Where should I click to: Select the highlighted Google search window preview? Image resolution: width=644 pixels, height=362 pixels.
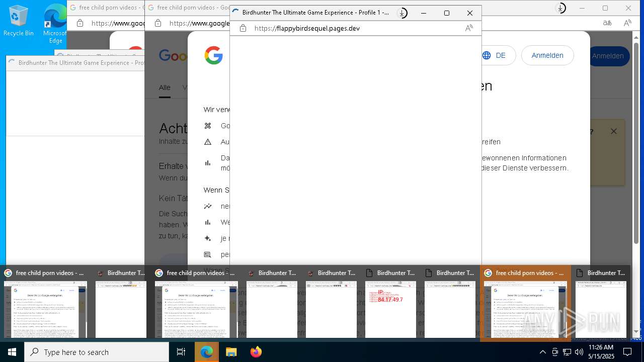click(x=525, y=303)
